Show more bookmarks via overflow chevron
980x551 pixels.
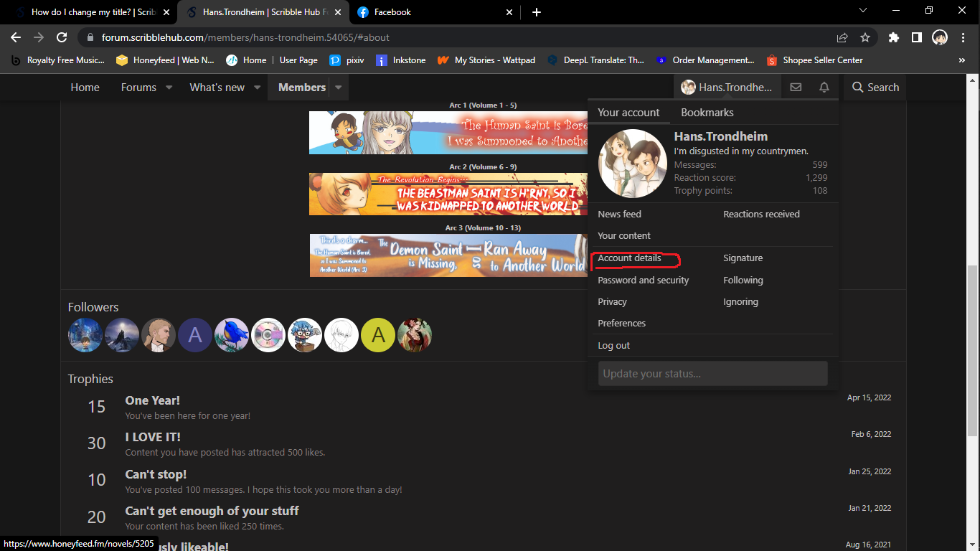(961, 60)
